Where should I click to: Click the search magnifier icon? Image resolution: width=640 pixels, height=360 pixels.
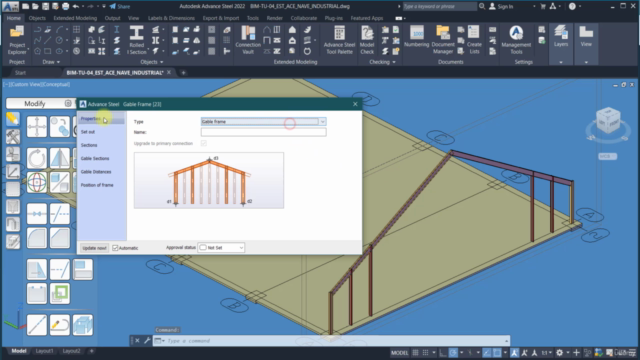coord(482,6)
